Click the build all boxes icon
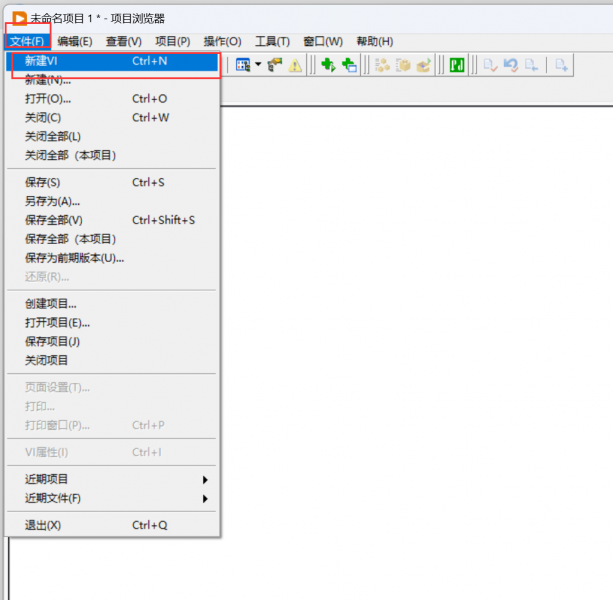This screenshot has height=600, width=613. 382,65
